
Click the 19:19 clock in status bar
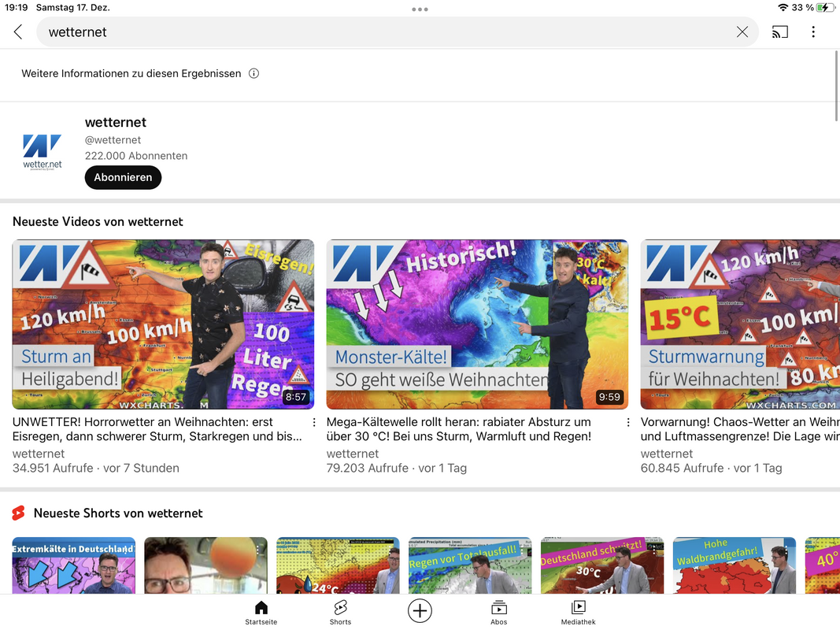pos(16,8)
